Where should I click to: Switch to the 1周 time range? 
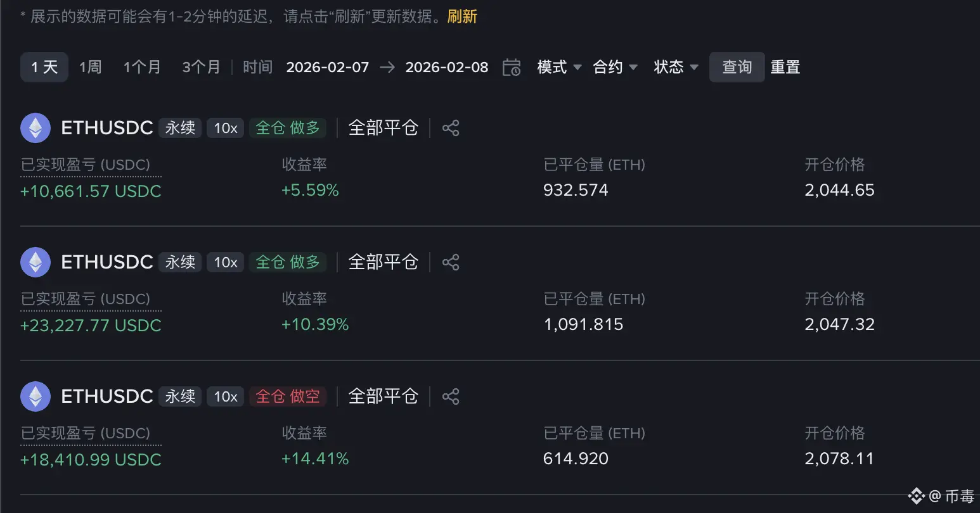click(x=91, y=67)
